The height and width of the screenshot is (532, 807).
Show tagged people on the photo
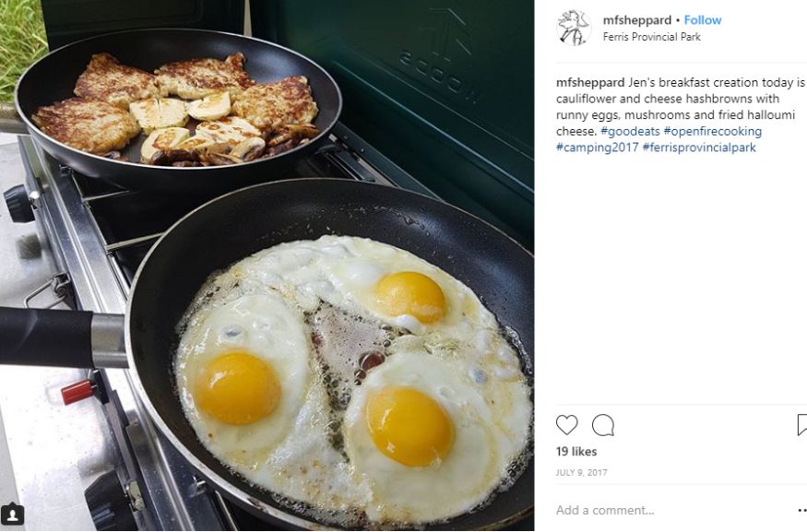click(13, 514)
